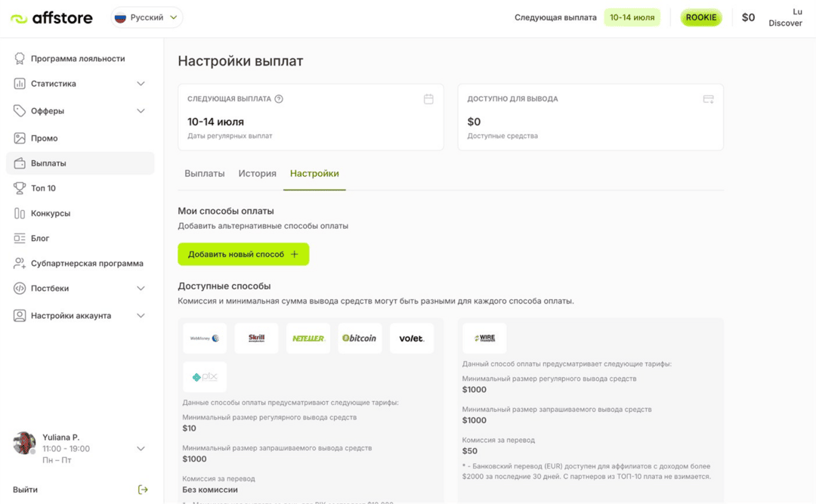
Task: Click the Настройки аккаунта profile icon
Action: click(19, 316)
